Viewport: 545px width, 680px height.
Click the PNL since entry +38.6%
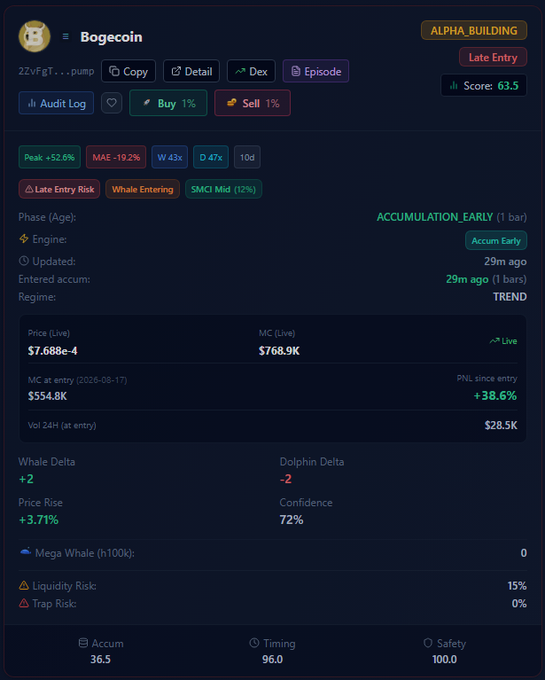[495, 396]
